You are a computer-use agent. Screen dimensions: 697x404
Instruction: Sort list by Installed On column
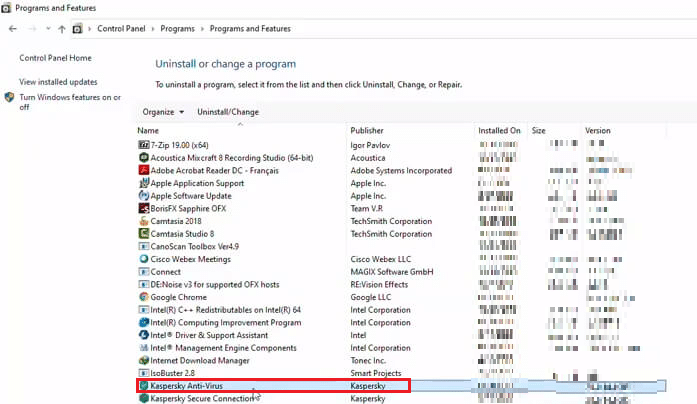[499, 130]
